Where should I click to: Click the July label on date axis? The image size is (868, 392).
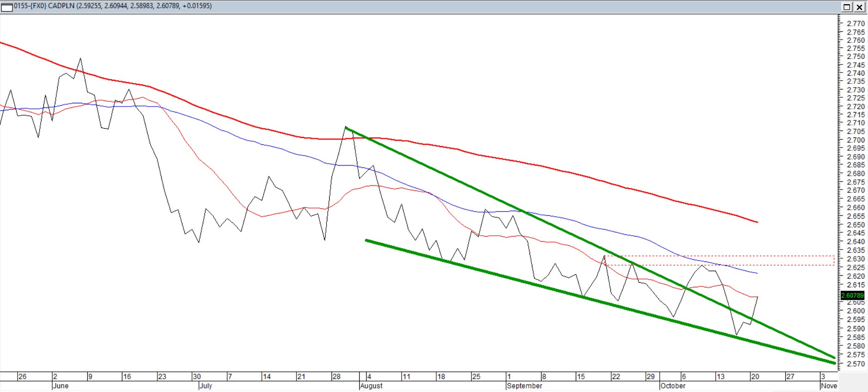point(205,386)
